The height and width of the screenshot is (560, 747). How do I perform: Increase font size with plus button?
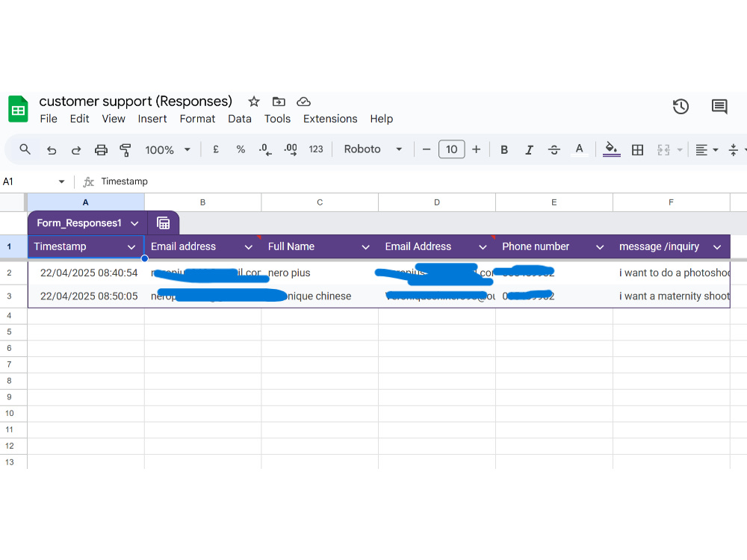476,149
